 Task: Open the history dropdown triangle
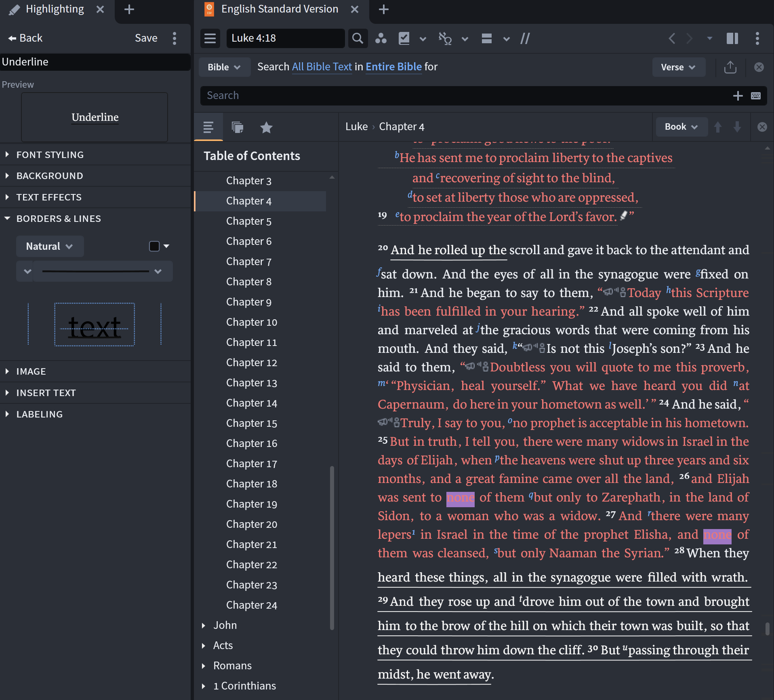(709, 38)
